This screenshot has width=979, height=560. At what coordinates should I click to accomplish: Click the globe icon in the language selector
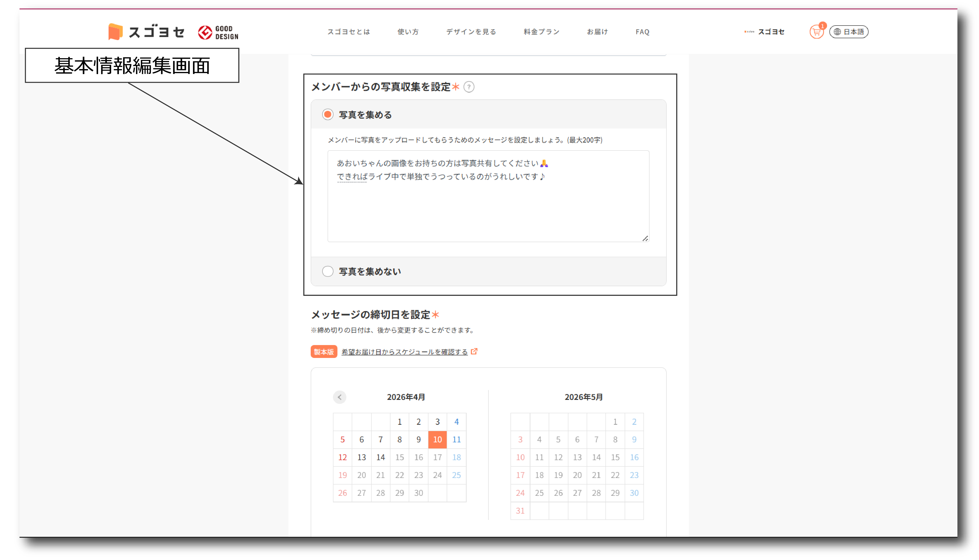click(x=837, y=32)
